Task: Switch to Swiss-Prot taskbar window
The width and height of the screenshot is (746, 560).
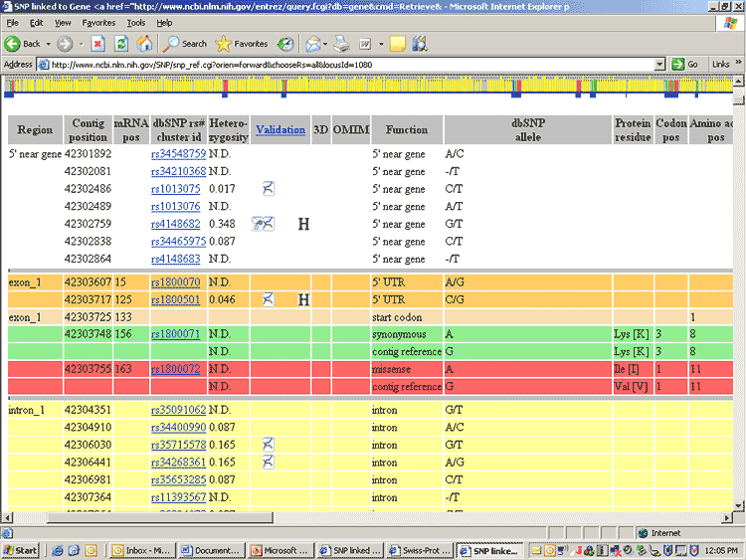Action: tap(420, 550)
